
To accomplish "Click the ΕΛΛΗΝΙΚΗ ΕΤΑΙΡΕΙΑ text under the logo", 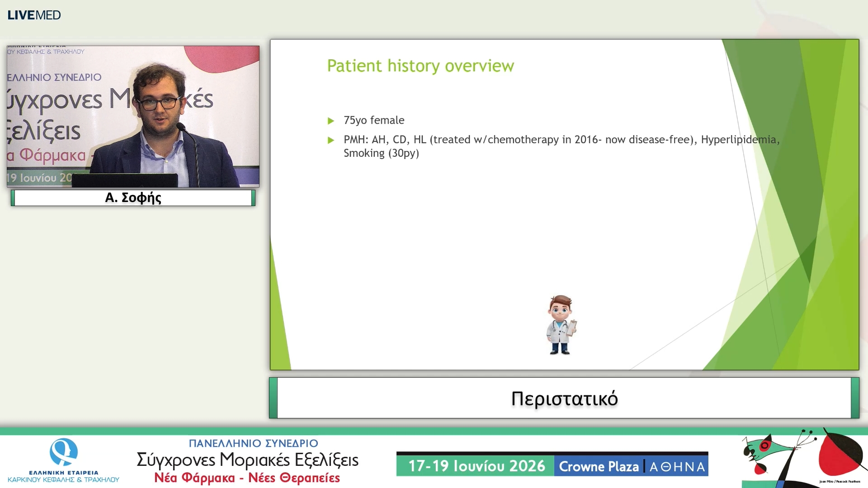I will click(x=63, y=473).
